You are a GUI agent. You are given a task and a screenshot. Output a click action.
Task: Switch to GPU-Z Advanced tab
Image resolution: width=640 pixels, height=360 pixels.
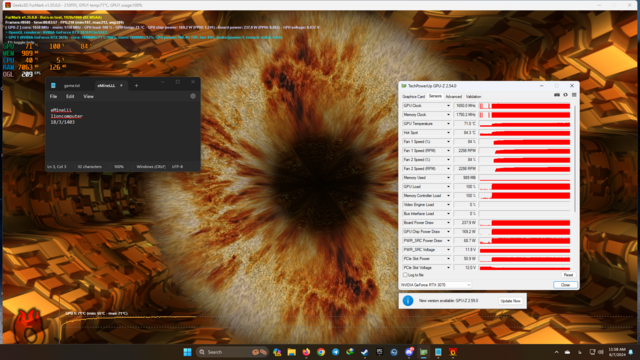pyautogui.click(x=453, y=97)
